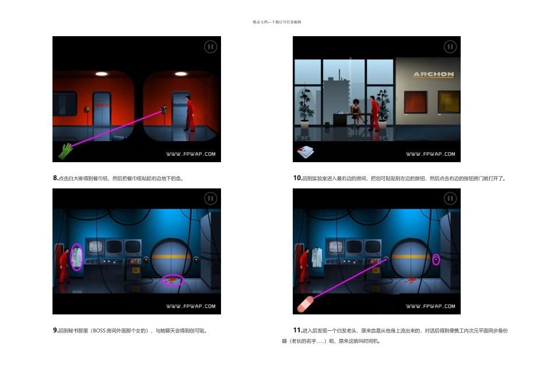Viewport: 554px width, 392px height.
Task: Click pause icon in red train corridor screenshot
Action: 211,47
